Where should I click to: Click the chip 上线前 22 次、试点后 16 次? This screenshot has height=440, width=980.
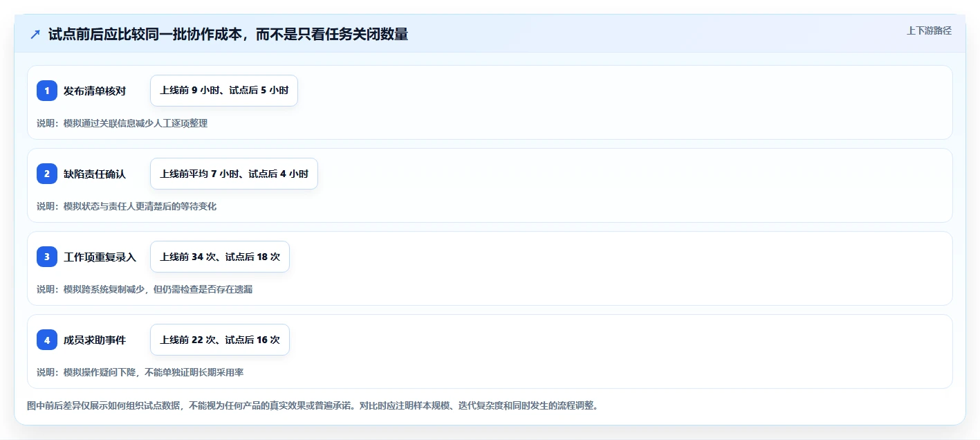click(x=220, y=340)
